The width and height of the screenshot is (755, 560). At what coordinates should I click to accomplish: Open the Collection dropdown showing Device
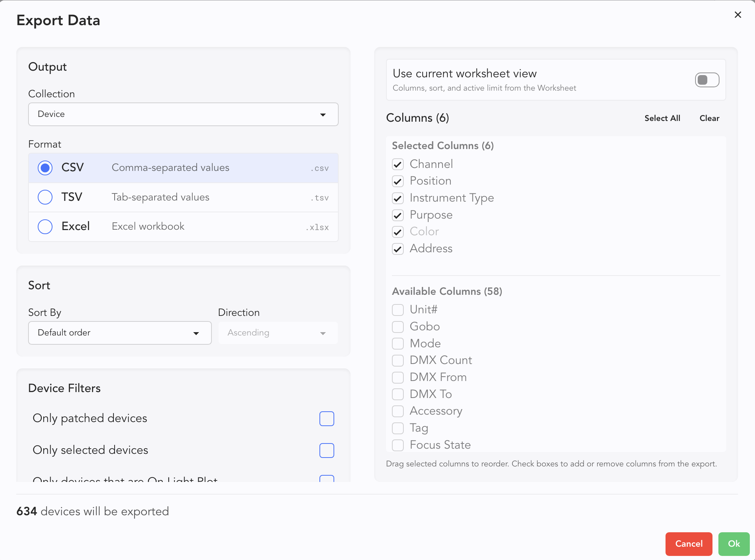point(183,114)
